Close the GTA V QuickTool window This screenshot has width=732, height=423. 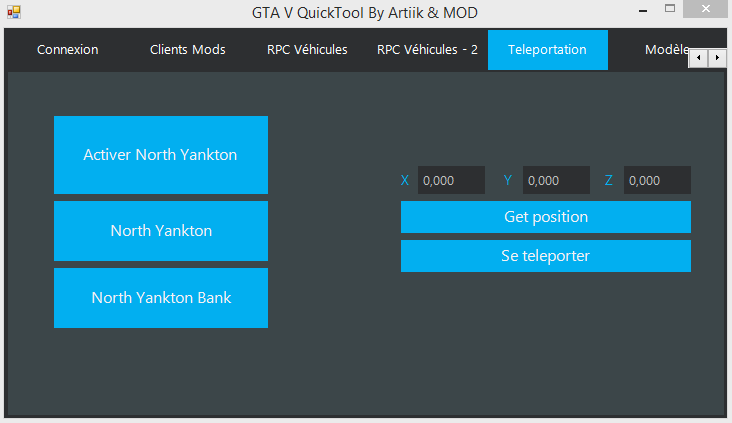click(x=705, y=9)
